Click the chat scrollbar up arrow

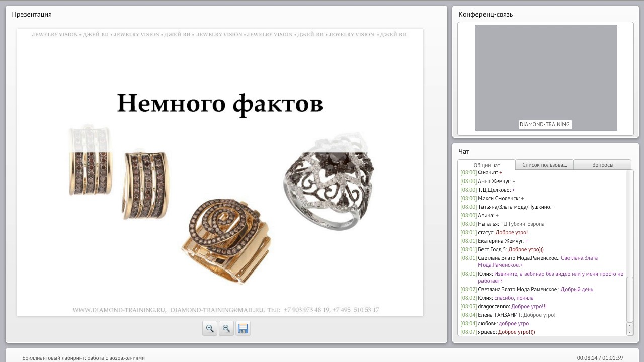(x=630, y=326)
